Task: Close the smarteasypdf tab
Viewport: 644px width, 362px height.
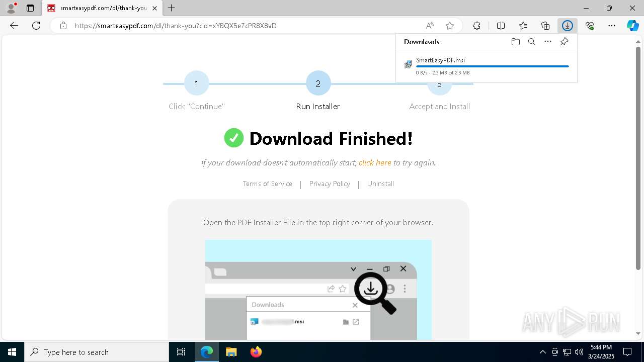Action: (154, 8)
